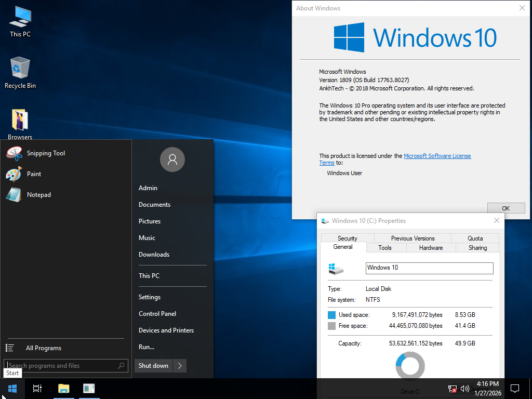Open the Microsoft Software License Terms link

437,155
